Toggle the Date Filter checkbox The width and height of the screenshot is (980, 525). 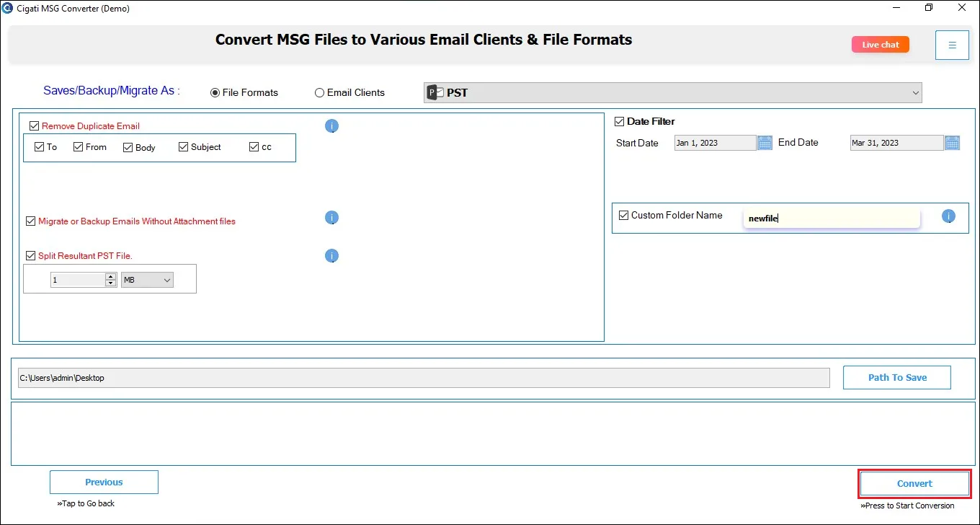pos(619,121)
